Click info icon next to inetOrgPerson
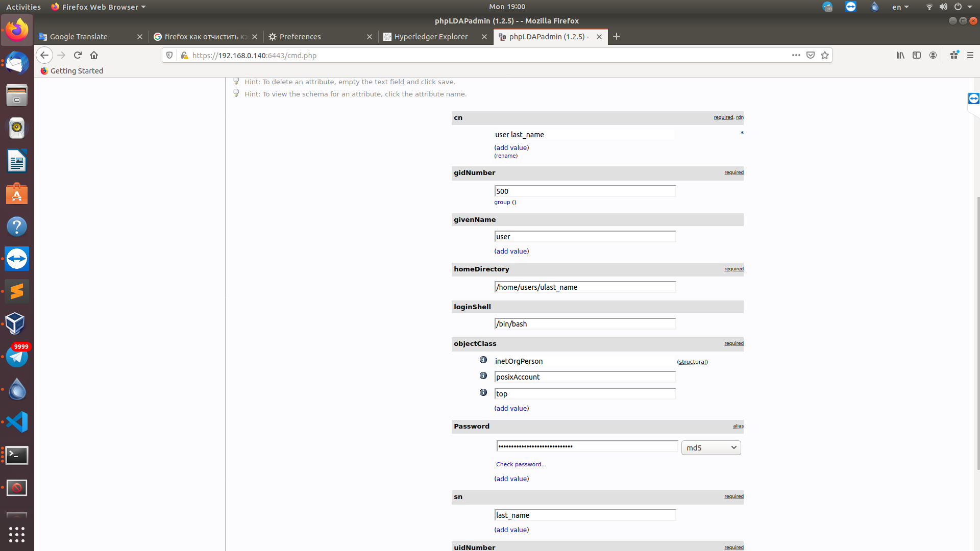 click(x=483, y=360)
